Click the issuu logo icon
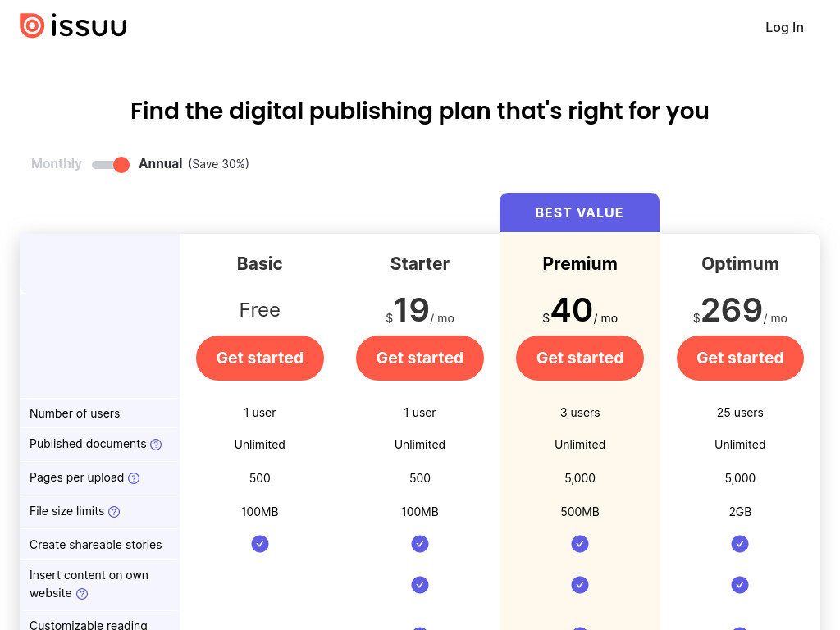840x630 pixels. tap(32, 25)
